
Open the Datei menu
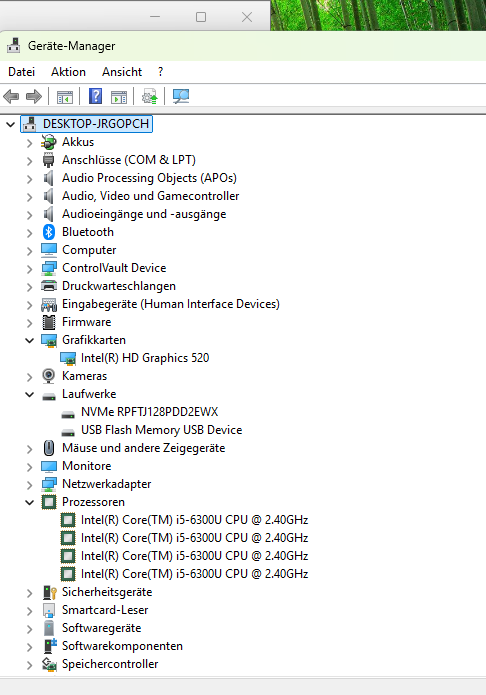21,72
